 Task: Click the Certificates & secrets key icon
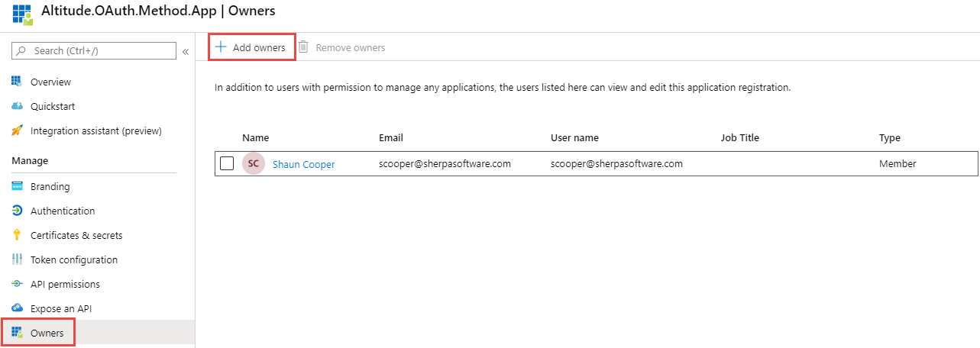[x=17, y=235]
